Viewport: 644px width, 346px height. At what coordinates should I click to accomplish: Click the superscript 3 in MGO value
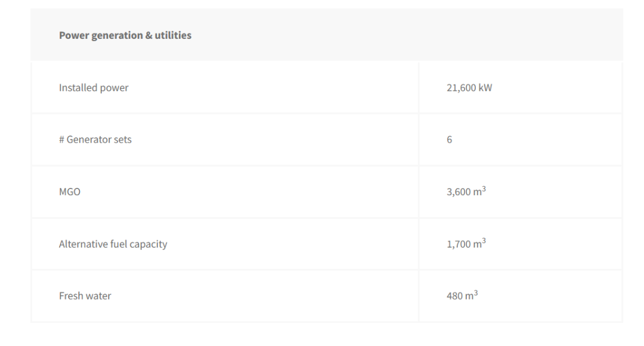(484, 189)
